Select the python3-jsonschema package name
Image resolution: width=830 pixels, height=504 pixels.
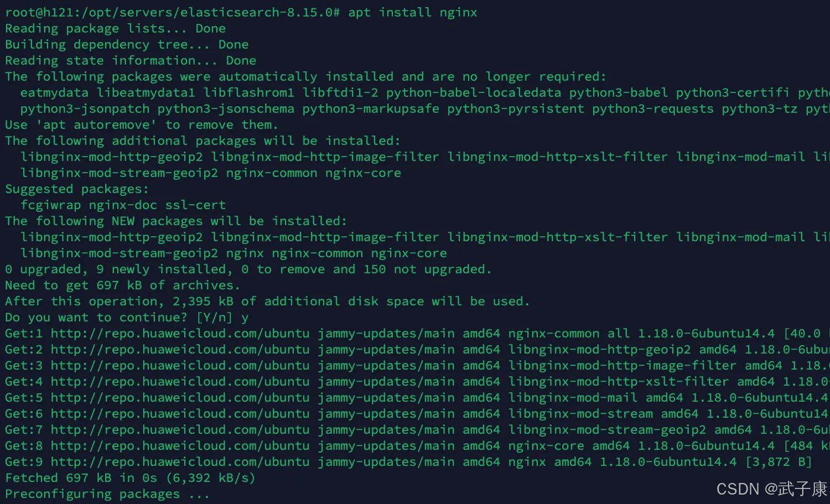226,108
